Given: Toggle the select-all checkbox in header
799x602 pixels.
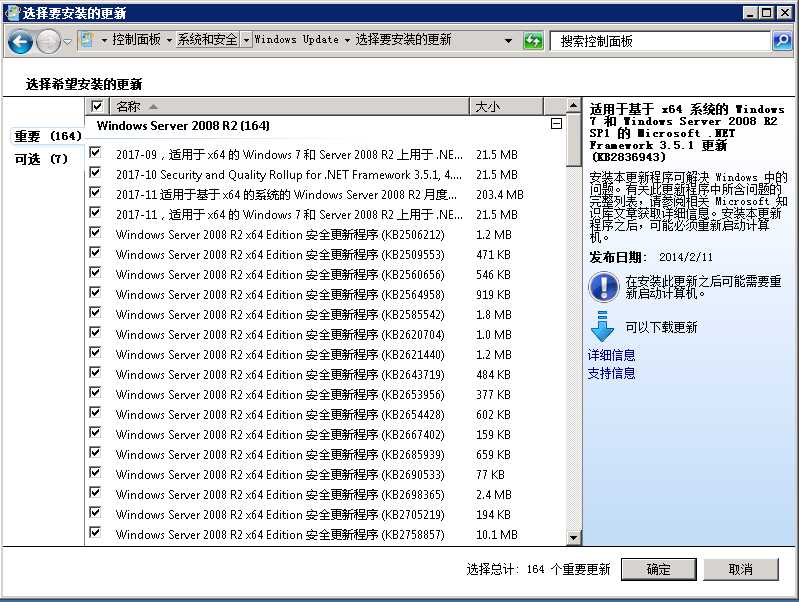Looking at the screenshot, I should pos(96,106).
